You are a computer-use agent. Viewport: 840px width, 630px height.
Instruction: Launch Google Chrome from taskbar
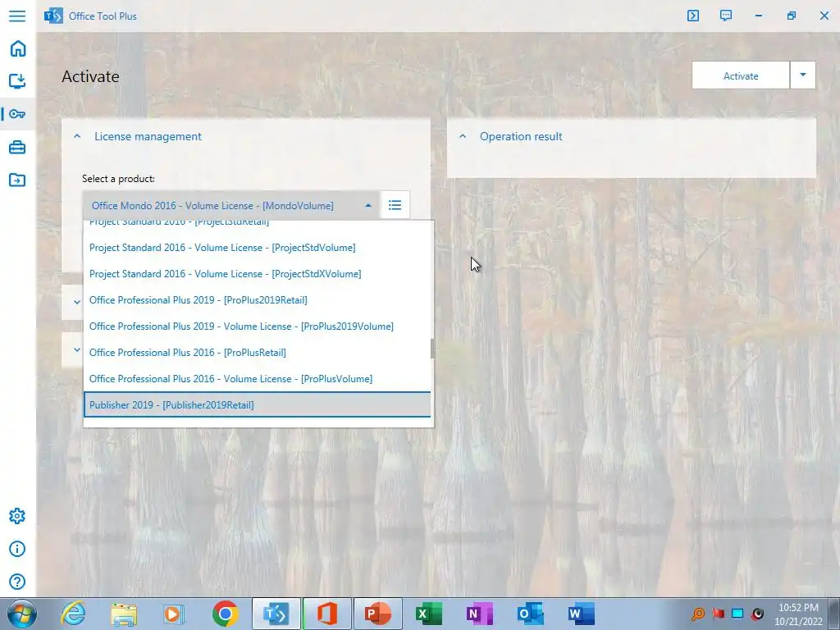pyautogui.click(x=225, y=614)
